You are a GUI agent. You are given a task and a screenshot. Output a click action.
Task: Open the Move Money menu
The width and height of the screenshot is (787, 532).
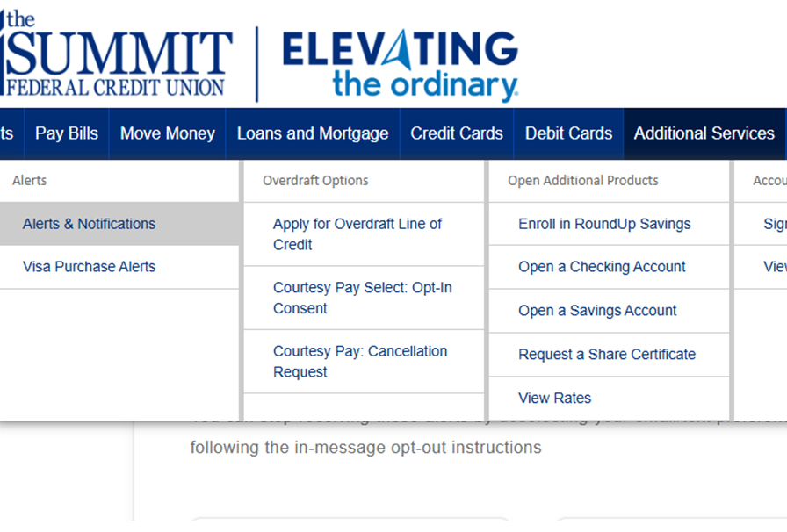pos(167,133)
